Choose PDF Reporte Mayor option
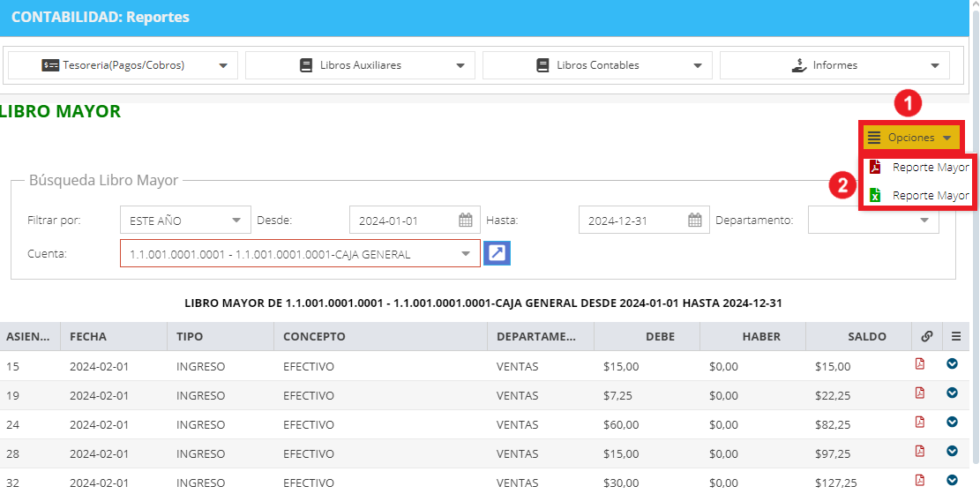This screenshot has height=494, width=980. click(x=919, y=168)
